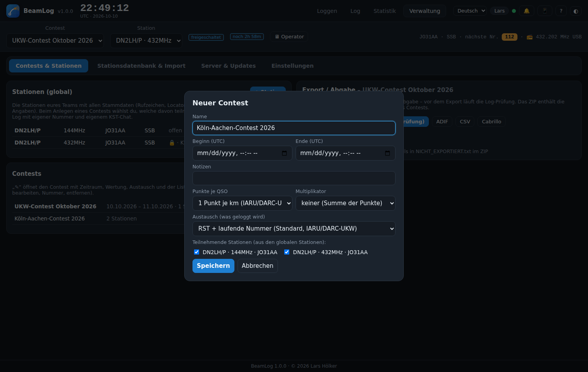Image resolution: width=588 pixels, height=372 pixels.
Task: Open Statistik in top navigation
Action: [385, 11]
